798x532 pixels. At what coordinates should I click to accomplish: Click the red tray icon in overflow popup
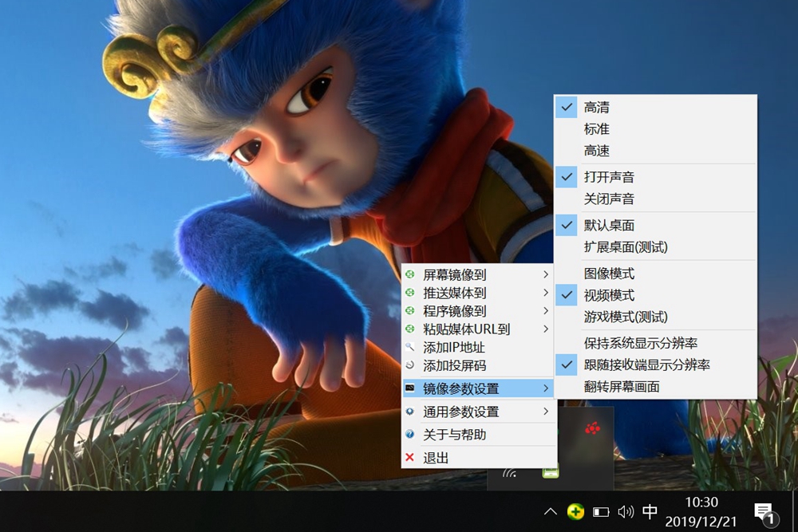click(592, 429)
